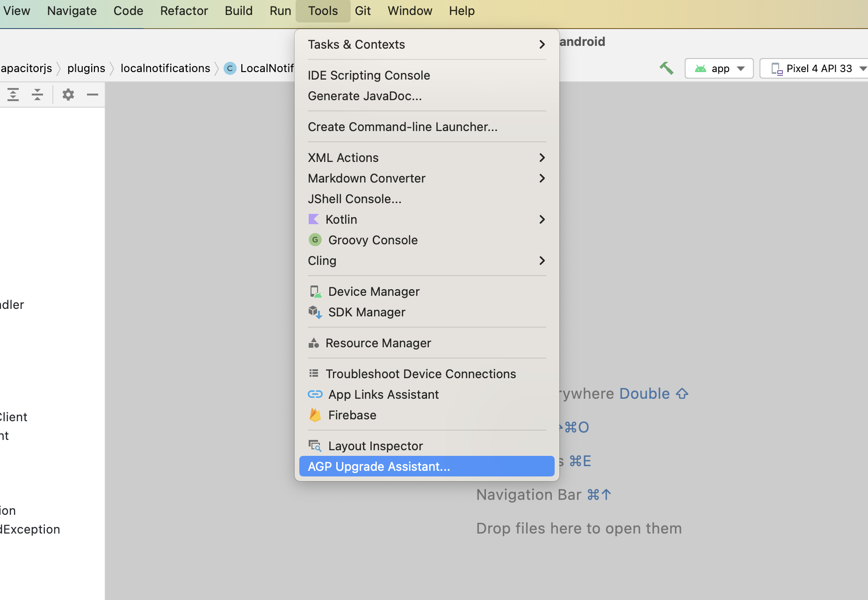Hide the project panel with minus icon
The height and width of the screenshot is (600, 868).
[93, 95]
